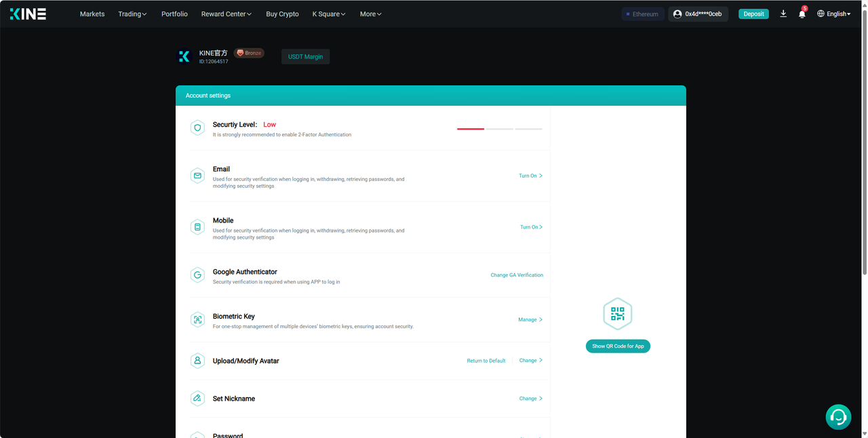The width and height of the screenshot is (868, 438).
Task: Expand the Trading dropdown menu
Action: point(132,14)
